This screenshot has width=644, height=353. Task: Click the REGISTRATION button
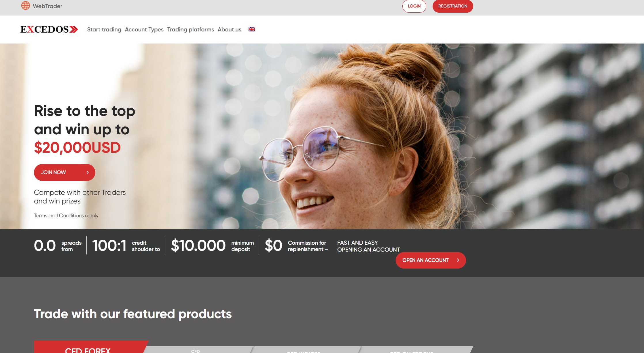pyautogui.click(x=453, y=6)
